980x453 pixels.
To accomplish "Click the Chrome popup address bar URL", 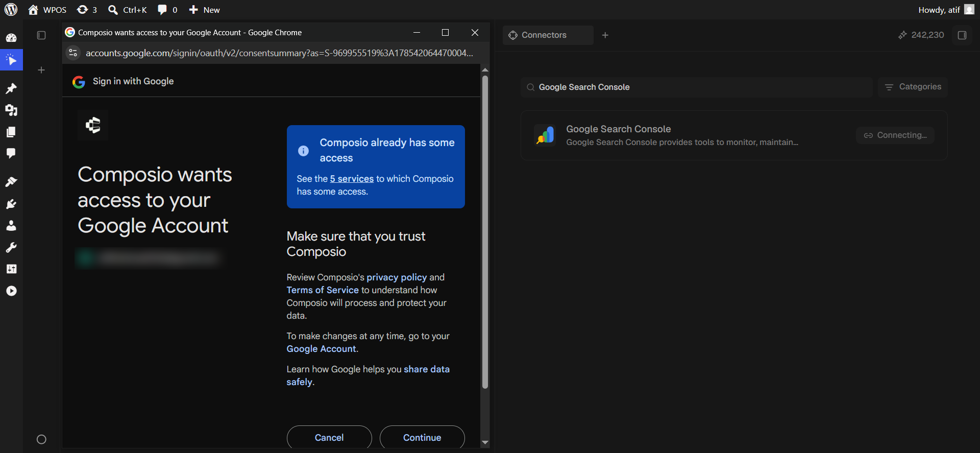I will point(279,53).
